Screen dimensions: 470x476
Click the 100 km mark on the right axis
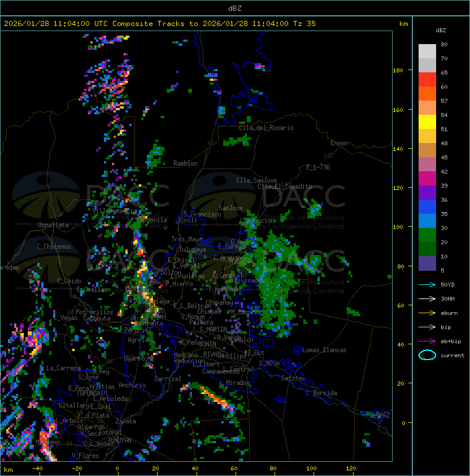point(398,227)
